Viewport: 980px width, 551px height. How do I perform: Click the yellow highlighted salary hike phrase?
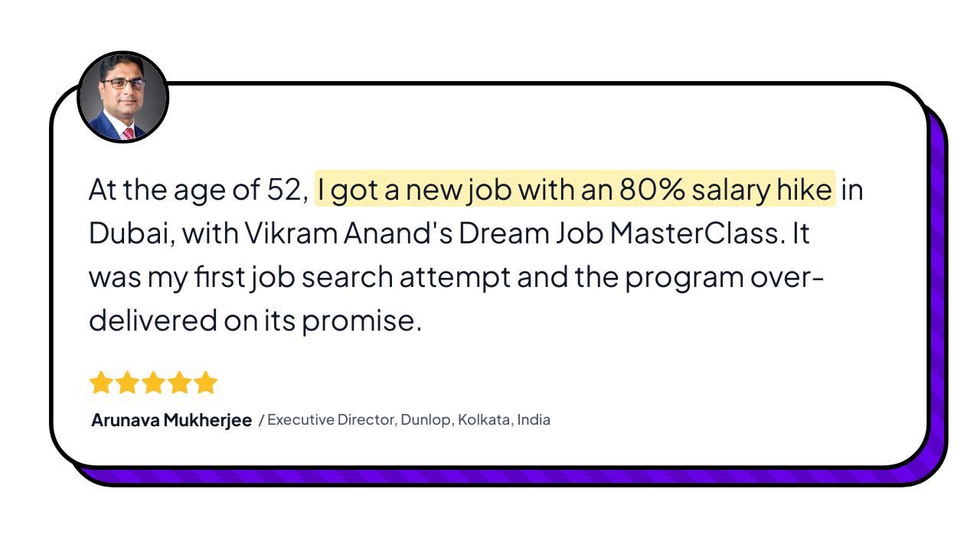(574, 190)
